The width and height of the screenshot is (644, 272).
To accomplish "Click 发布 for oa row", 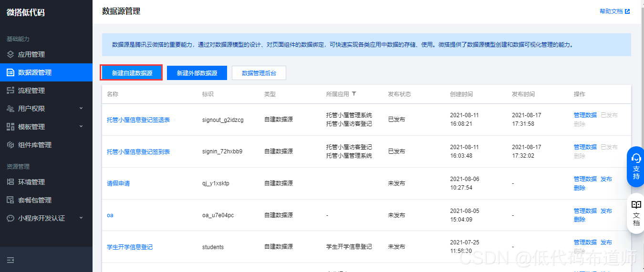I will [x=606, y=211].
